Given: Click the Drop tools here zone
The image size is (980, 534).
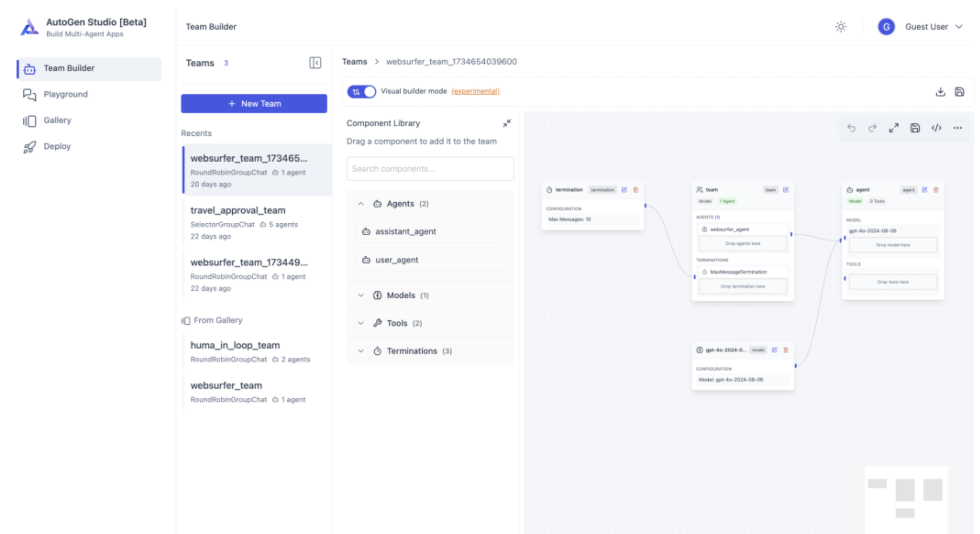Looking at the screenshot, I should [x=892, y=282].
